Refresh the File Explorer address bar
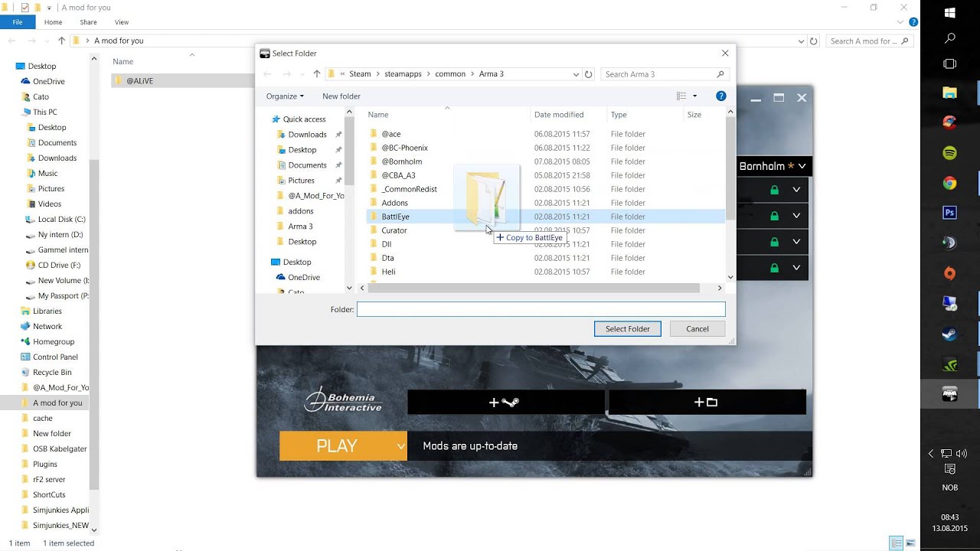This screenshot has height=551, width=980. [813, 41]
